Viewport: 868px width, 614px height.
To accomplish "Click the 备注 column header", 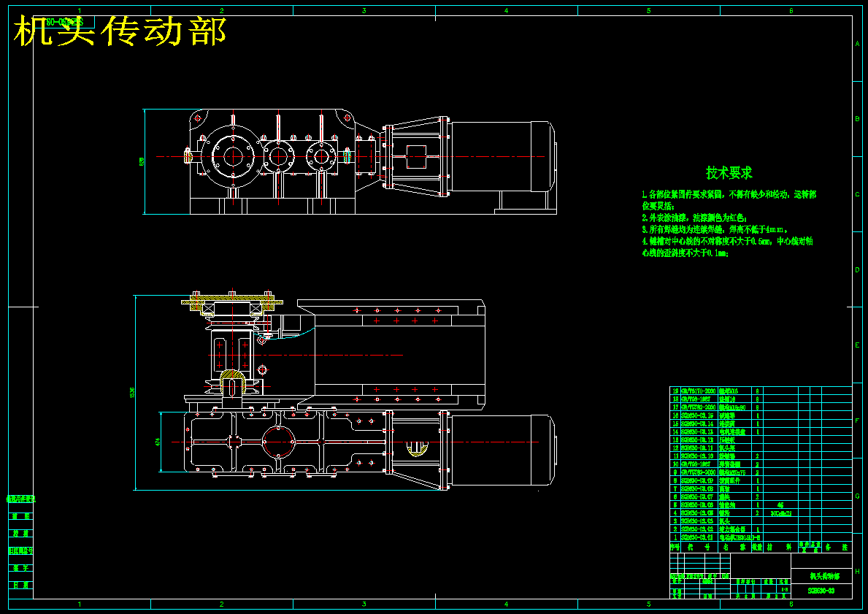I will (x=837, y=547).
